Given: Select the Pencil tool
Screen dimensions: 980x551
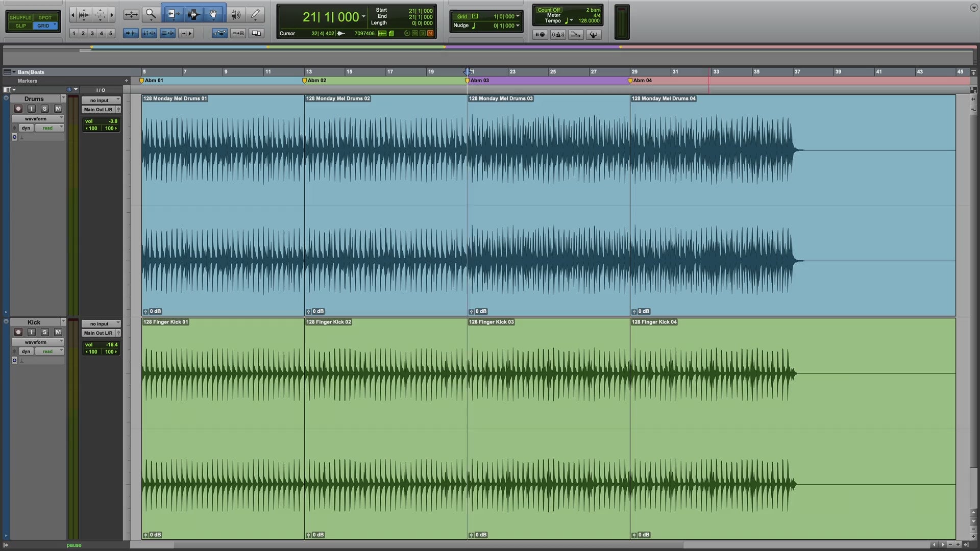Looking at the screenshot, I should click(256, 15).
